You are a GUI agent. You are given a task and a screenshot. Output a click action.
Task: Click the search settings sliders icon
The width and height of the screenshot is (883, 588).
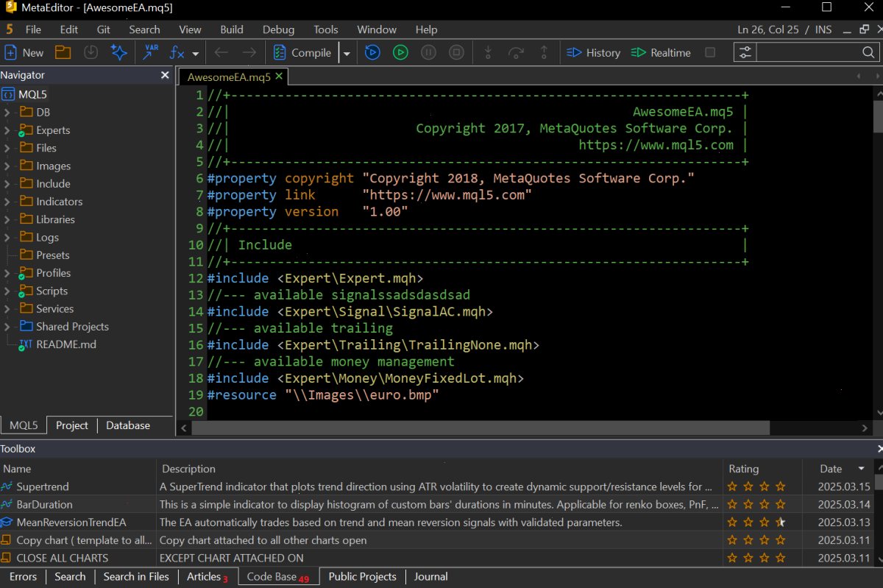(x=745, y=52)
